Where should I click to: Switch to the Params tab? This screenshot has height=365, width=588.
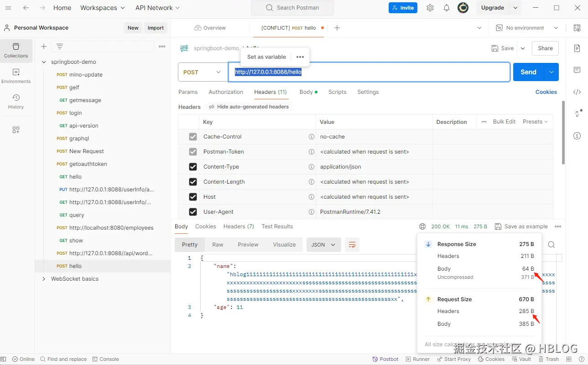[x=188, y=92]
